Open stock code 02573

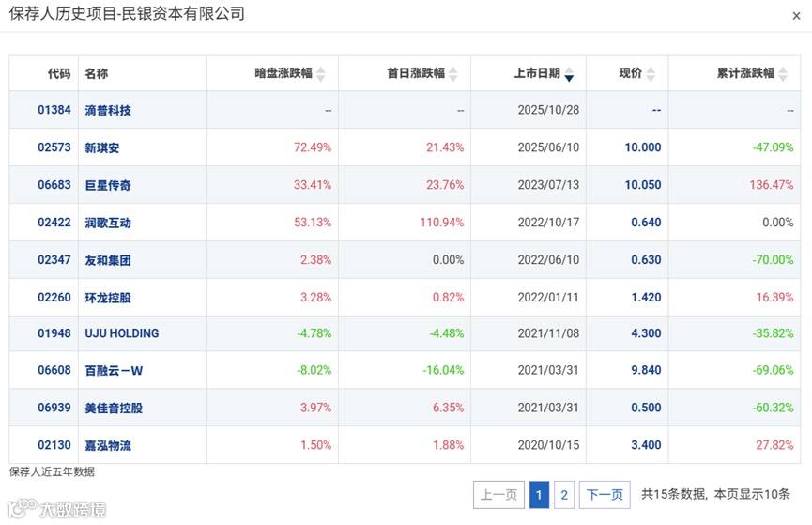click(54, 147)
